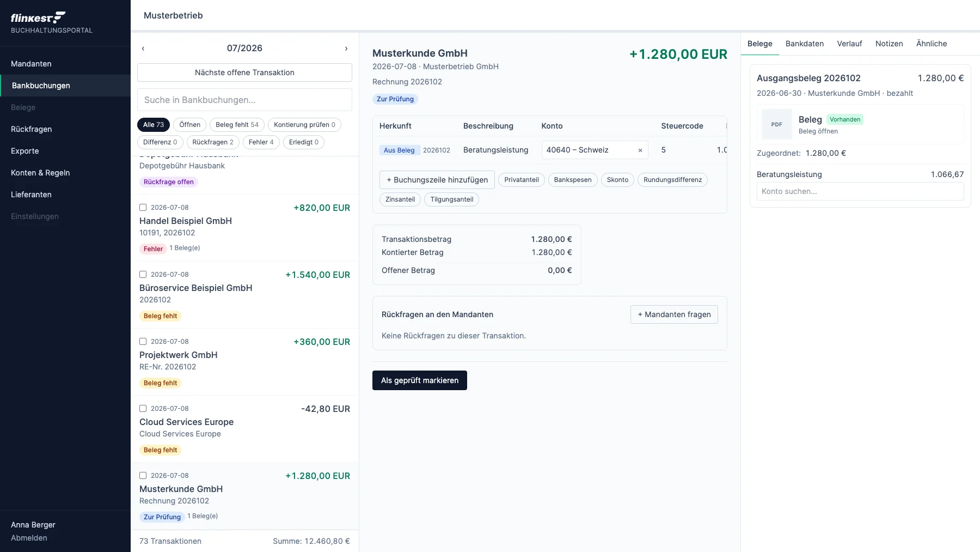The width and height of the screenshot is (980, 552).
Task: Add Rundungsdifferenz booking line
Action: (672, 180)
